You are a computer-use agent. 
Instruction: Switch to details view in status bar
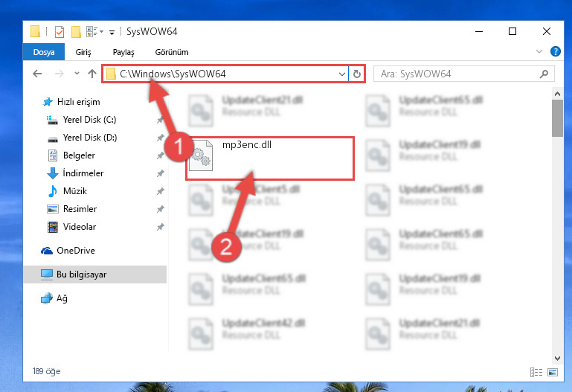click(x=536, y=373)
